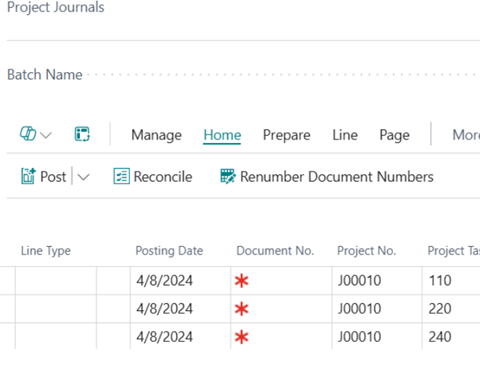Select project task 110 cell
The image size is (480, 369).
pyautogui.click(x=451, y=281)
